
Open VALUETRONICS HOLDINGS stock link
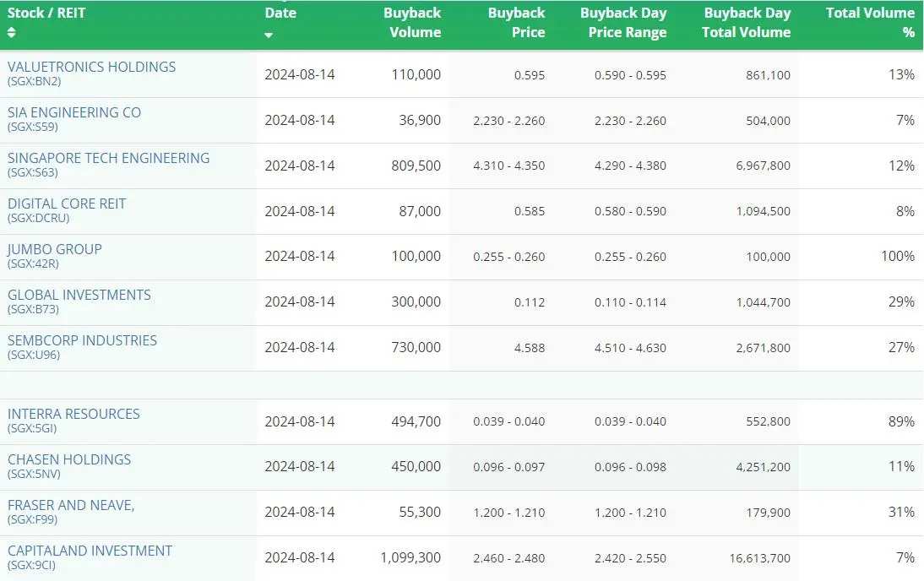tap(91, 67)
